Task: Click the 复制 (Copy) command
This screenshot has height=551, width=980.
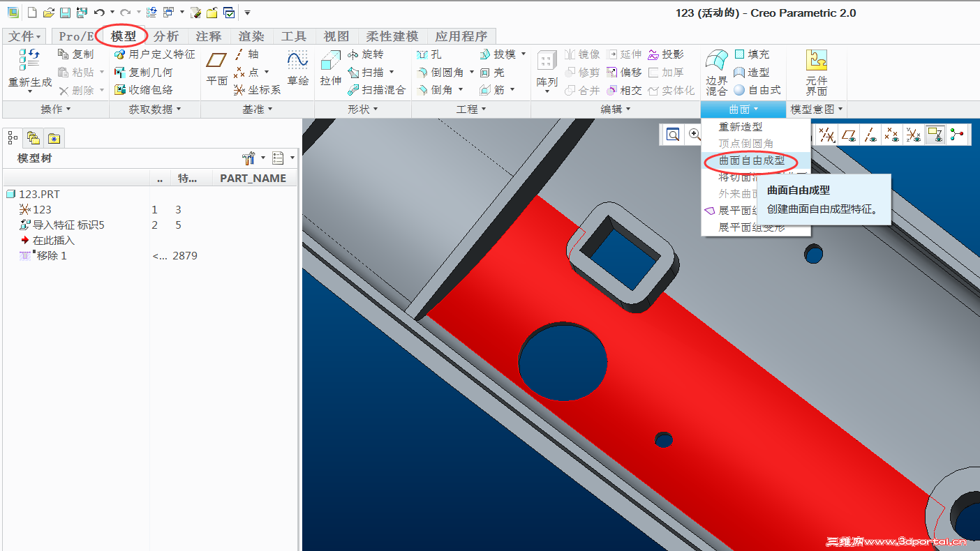Action: pyautogui.click(x=75, y=54)
